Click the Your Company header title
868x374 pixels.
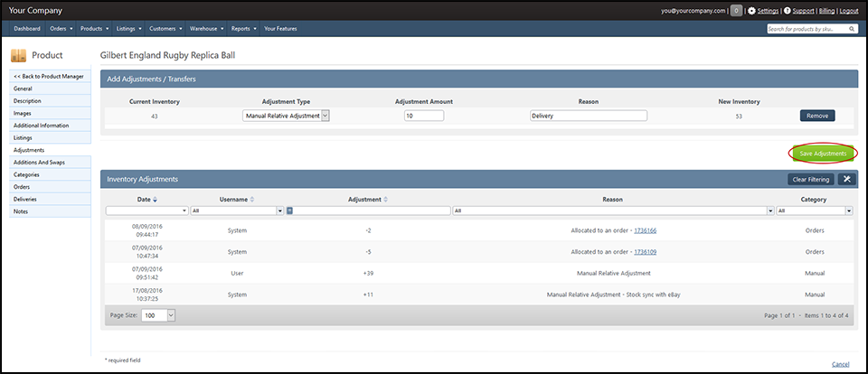tap(35, 11)
